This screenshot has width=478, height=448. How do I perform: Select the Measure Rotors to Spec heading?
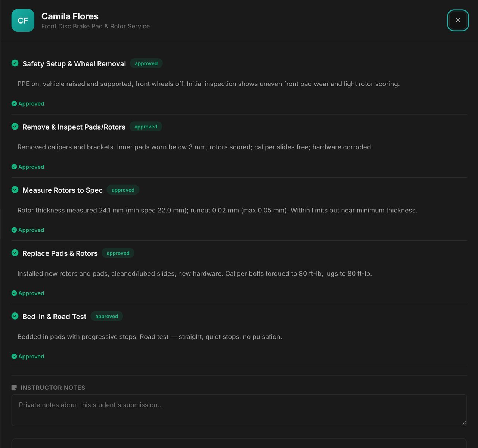pos(62,190)
